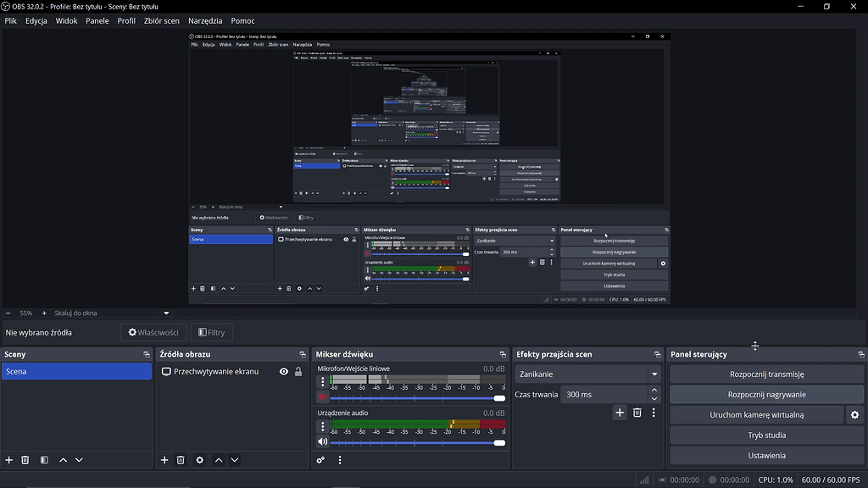Open source properties gear in Źródła obrazu
868x488 pixels.
pyautogui.click(x=200, y=460)
